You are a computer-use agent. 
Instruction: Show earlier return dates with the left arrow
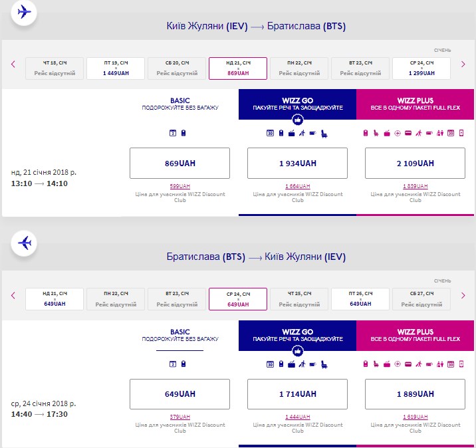click(13, 295)
